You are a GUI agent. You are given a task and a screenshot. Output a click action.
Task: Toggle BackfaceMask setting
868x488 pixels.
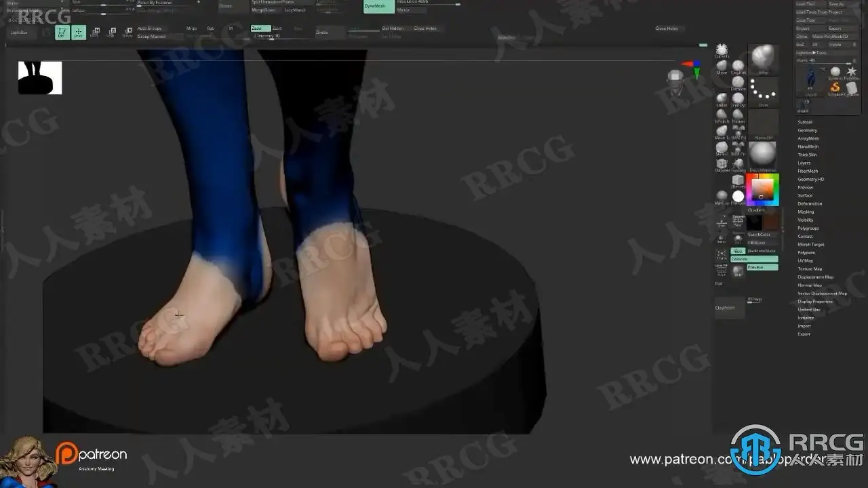(x=763, y=251)
